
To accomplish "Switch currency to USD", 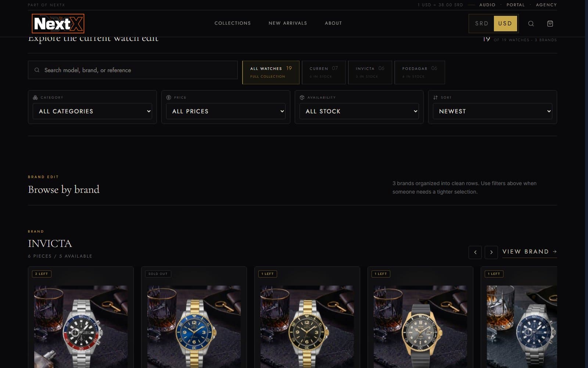I will (x=505, y=24).
